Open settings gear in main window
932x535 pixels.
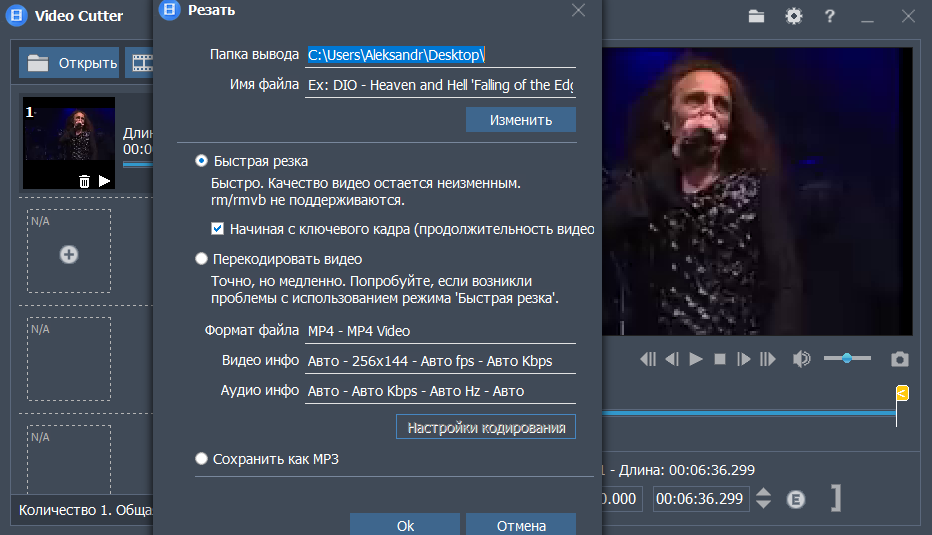click(x=794, y=16)
